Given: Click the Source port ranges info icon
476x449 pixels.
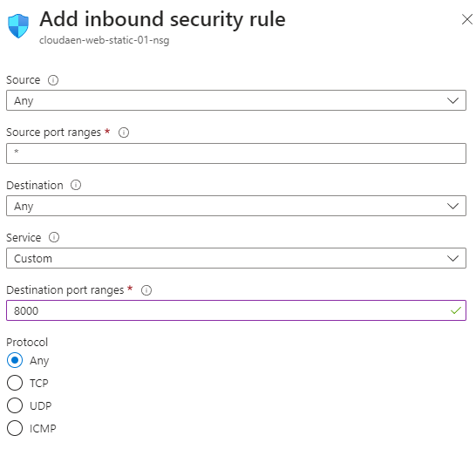Looking at the screenshot, I should (x=124, y=133).
